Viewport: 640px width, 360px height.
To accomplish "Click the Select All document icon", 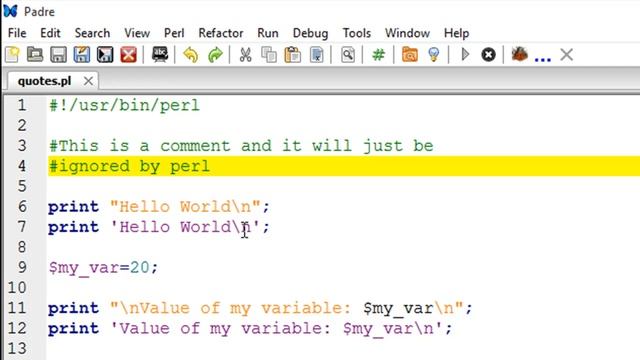I will (x=317, y=54).
